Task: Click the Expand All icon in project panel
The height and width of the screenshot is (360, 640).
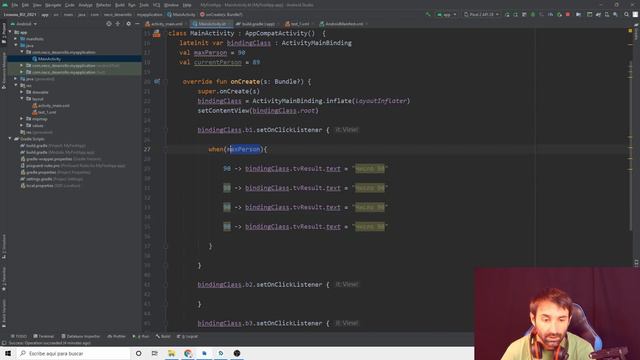Action: (x=118, y=24)
